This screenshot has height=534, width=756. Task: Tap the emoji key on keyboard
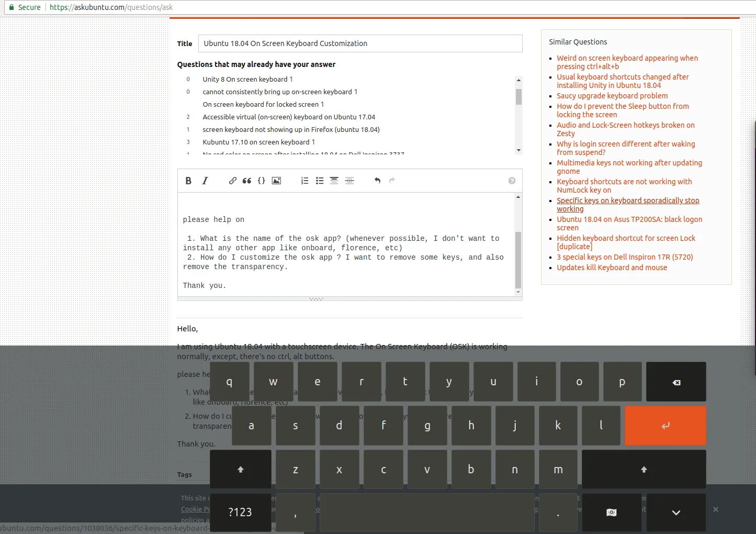click(x=611, y=513)
